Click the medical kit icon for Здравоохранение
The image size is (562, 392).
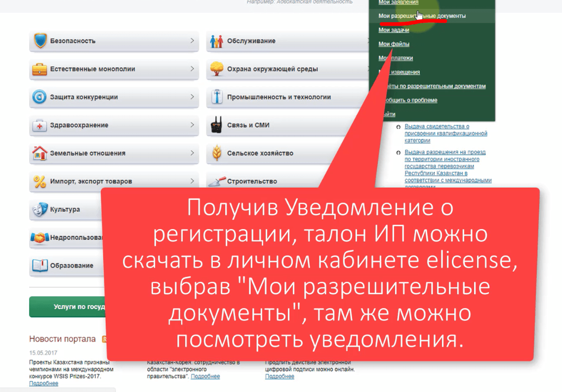[x=40, y=125]
